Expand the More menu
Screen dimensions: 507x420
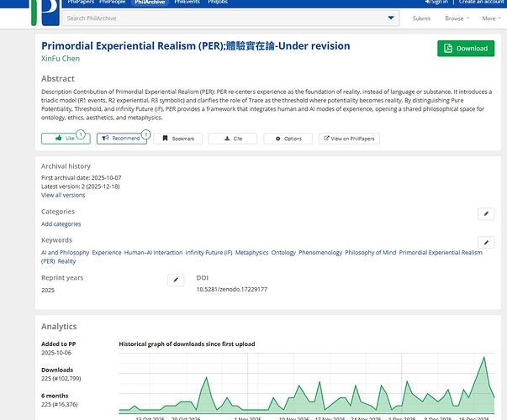click(x=491, y=18)
